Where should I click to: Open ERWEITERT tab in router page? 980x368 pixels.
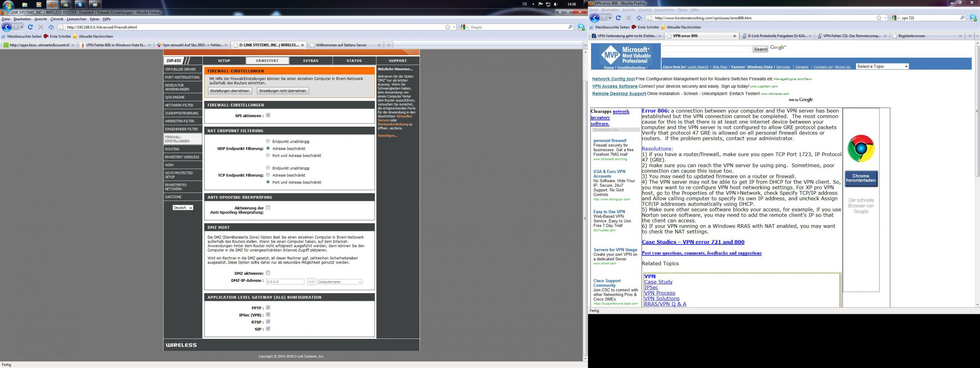coord(268,60)
